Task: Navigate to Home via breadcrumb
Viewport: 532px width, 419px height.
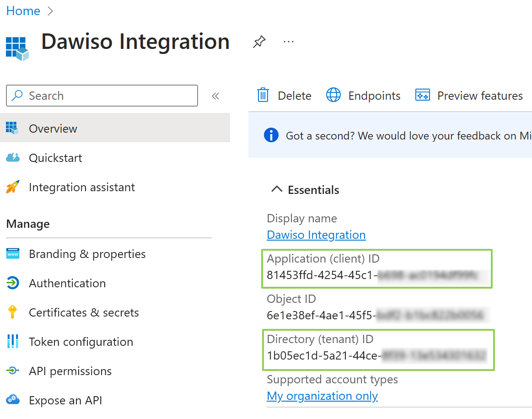Action: click(23, 11)
